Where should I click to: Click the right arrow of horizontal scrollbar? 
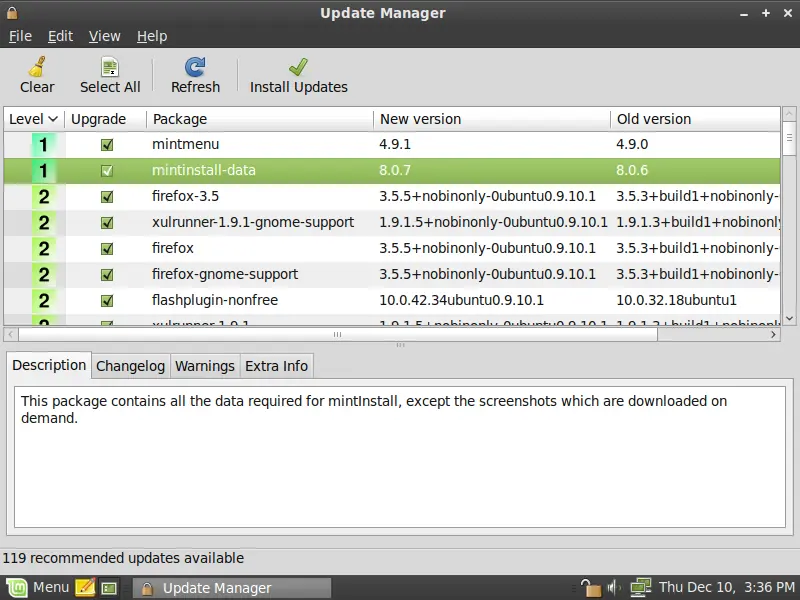pyautogui.click(x=773, y=335)
